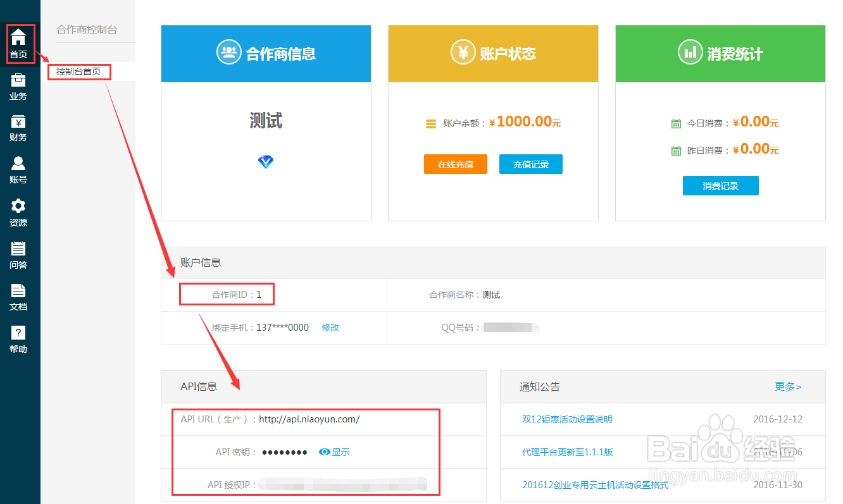Select the 控制台首页 menu item
Image resolution: width=843 pixels, height=504 pixels.
click(x=79, y=71)
